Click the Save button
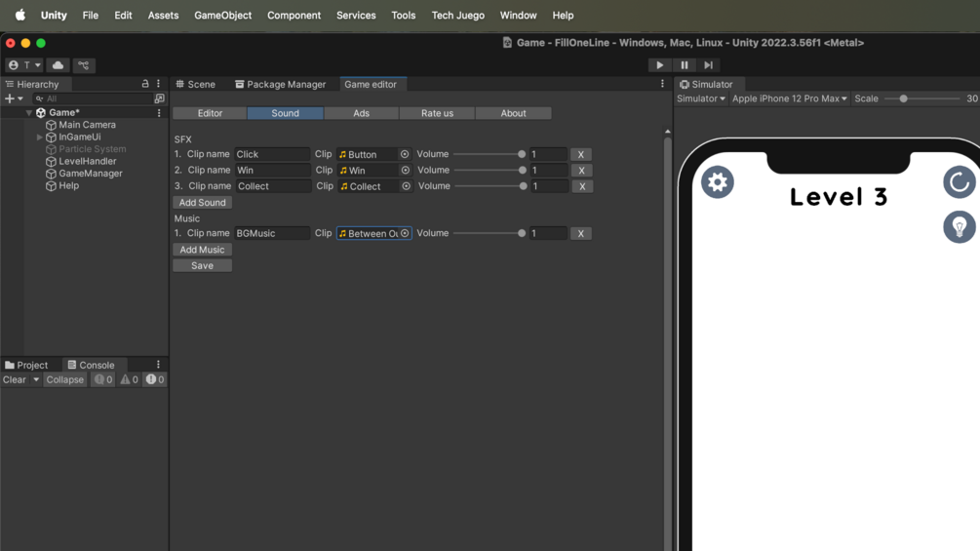Image resolution: width=980 pixels, height=551 pixels. [203, 265]
